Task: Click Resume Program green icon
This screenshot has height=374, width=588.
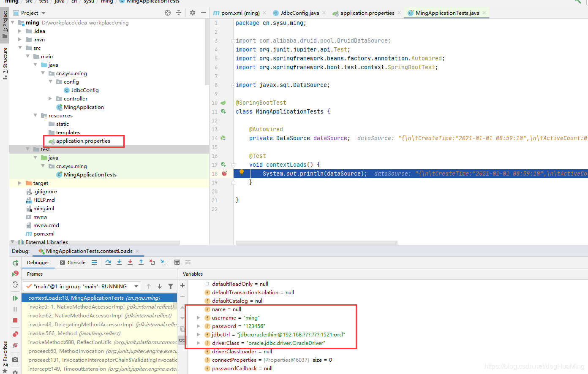Action: [x=15, y=298]
